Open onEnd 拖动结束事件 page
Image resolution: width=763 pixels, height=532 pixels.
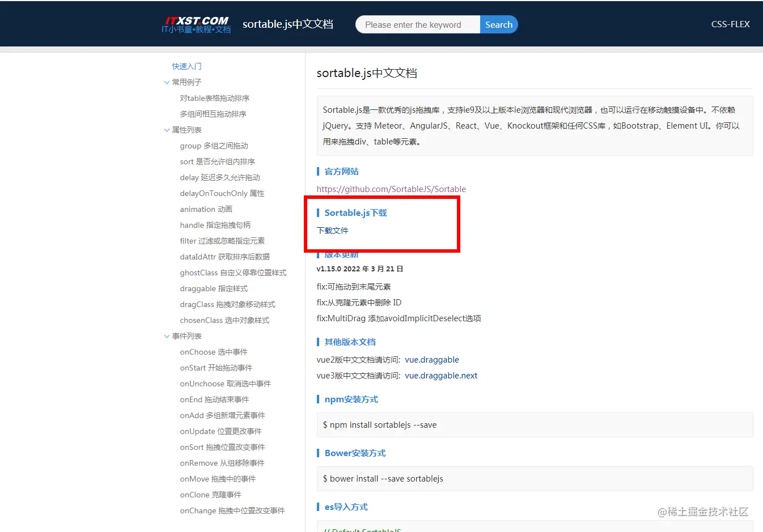coord(214,399)
